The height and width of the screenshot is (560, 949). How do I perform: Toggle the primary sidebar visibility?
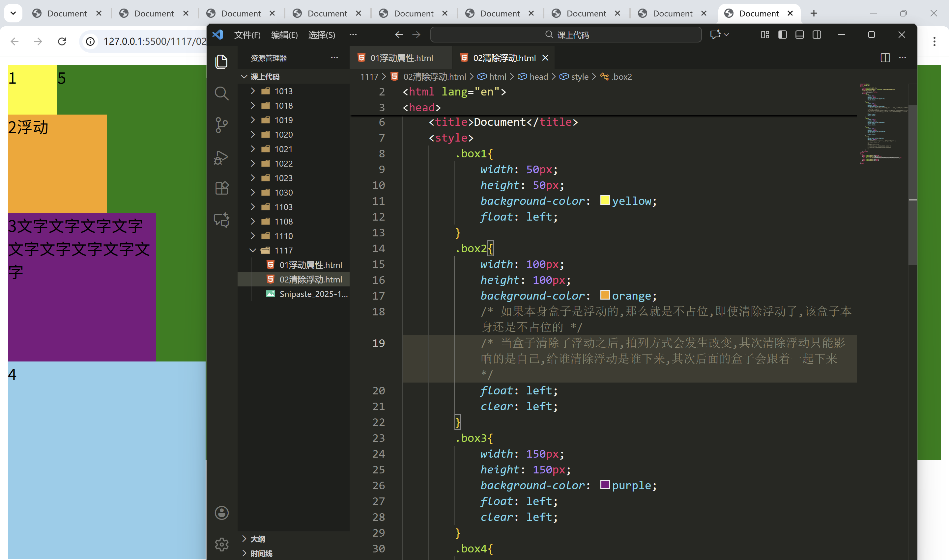pos(783,35)
